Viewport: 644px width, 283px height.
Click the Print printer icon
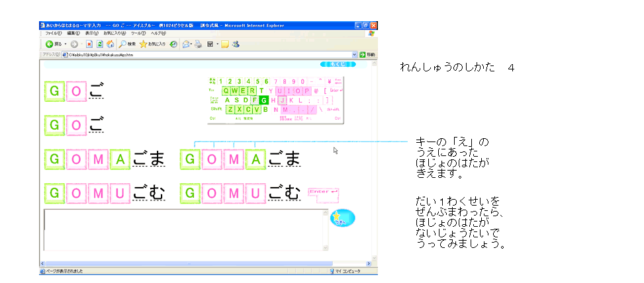[197, 44]
